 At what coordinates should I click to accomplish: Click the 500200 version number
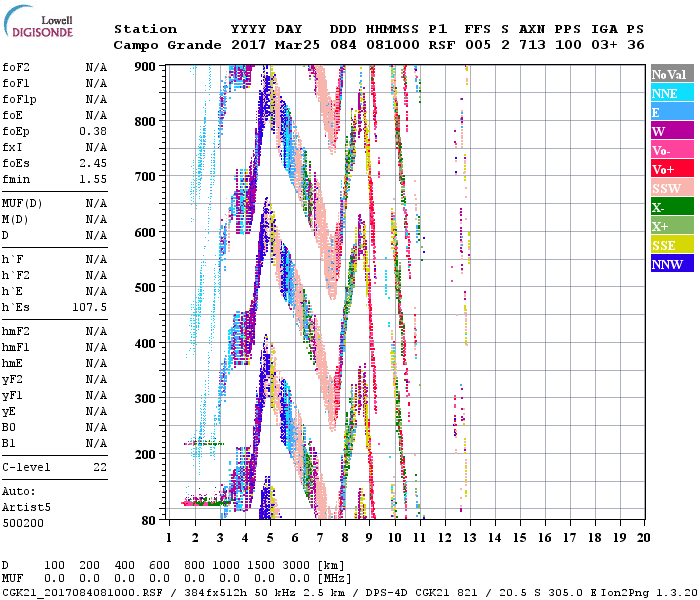(x=23, y=523)
